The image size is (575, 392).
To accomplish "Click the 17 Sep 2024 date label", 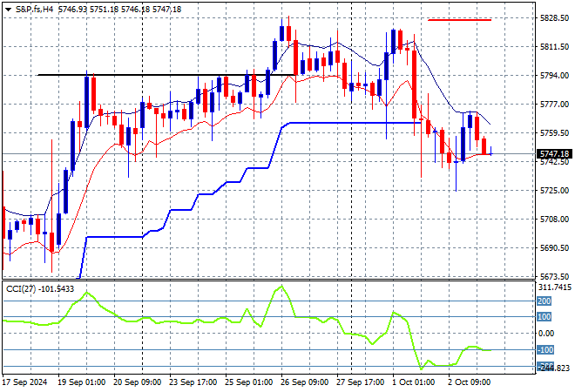I will tap(25, 382).
